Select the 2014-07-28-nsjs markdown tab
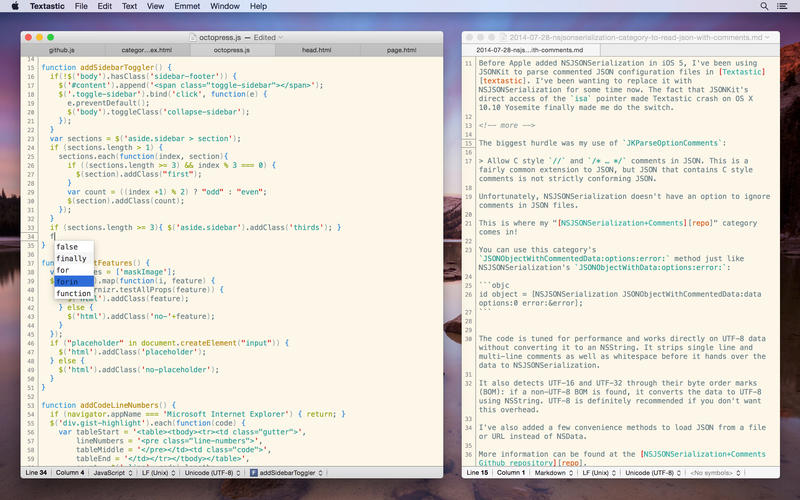This screenshot has height=500, width=800. 531,50
